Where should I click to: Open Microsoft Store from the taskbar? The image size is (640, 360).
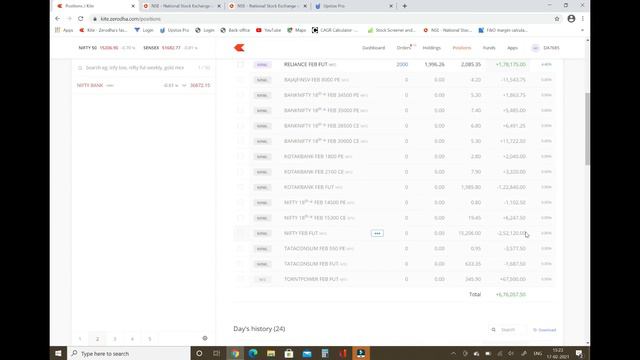click(289, 353)
